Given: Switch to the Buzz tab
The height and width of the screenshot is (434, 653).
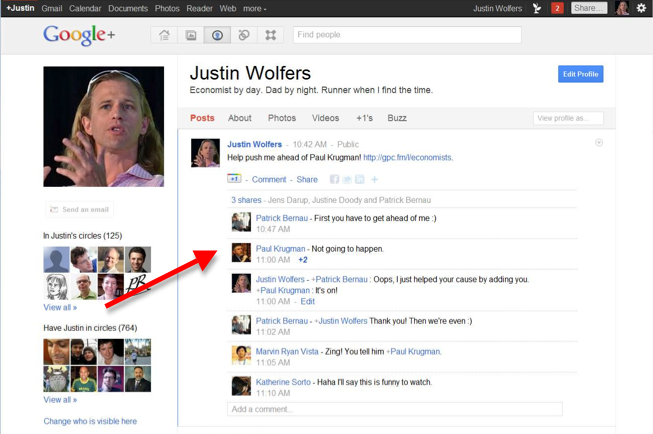Looking at the screenshot, I should [x=397, y=118].
